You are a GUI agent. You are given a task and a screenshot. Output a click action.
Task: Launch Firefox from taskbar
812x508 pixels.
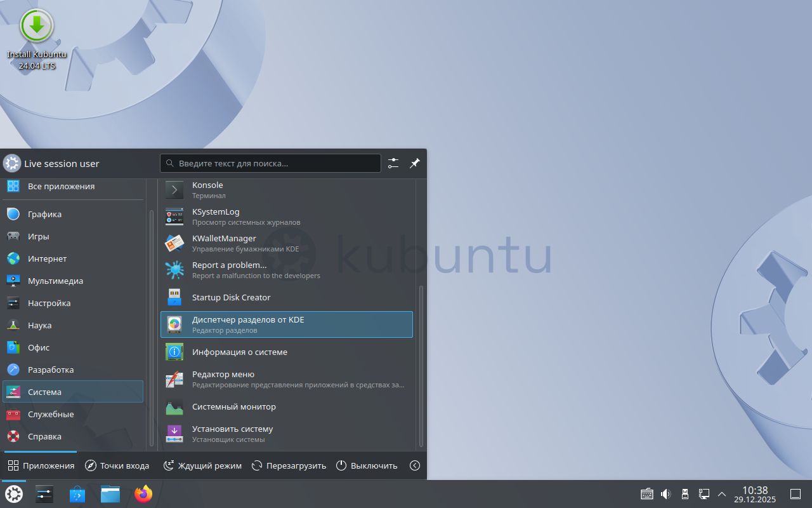pyautogui.click(x=143, y=494)
